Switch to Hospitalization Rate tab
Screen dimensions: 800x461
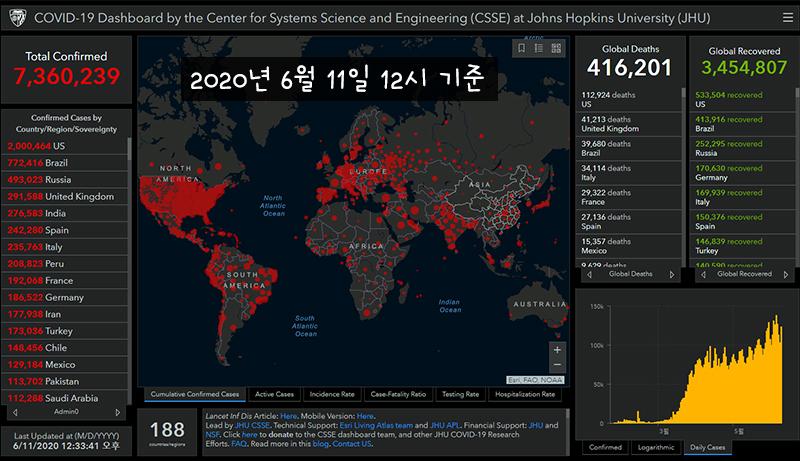(525, 394)
